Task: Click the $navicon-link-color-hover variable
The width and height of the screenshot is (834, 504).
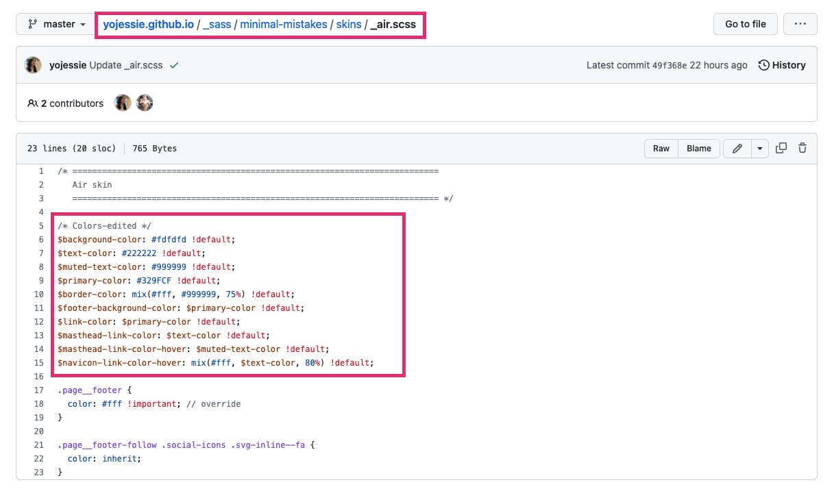Action: (x=119, y=363)
